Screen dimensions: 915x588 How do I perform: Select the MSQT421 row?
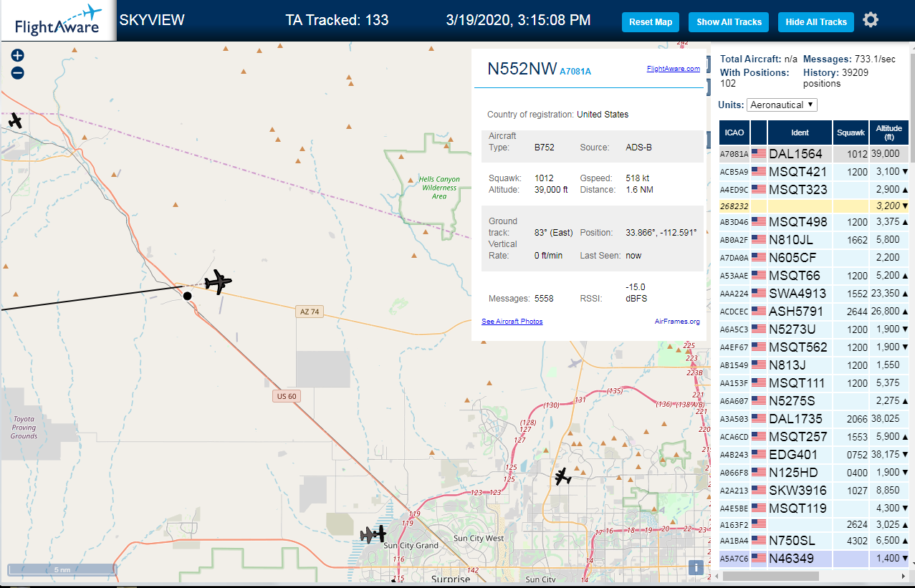(x=814, y=172)
